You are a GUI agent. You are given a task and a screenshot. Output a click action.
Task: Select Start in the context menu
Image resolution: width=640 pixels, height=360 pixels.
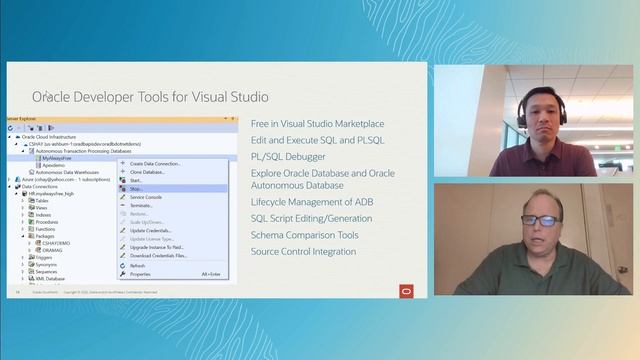[x=173, y=180]
